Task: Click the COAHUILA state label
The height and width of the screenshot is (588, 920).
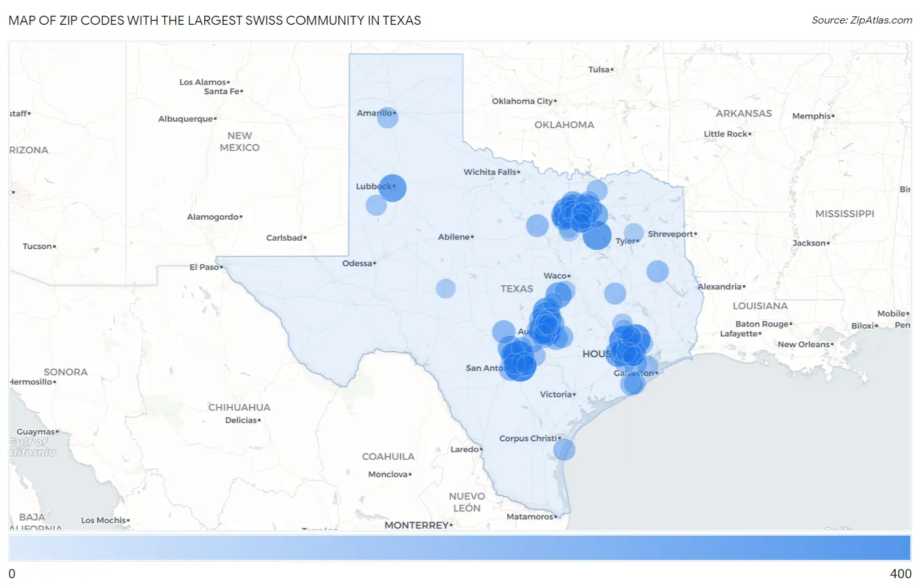Action: (388, 457)
